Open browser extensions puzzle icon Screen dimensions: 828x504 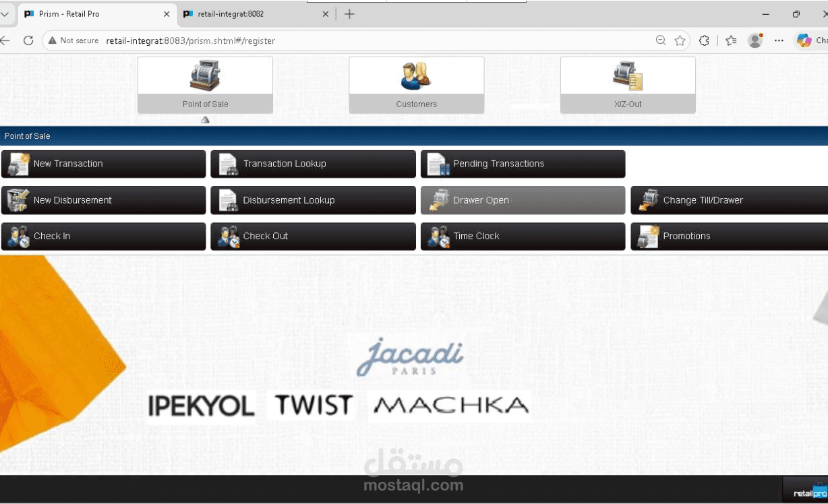[704, 40]
